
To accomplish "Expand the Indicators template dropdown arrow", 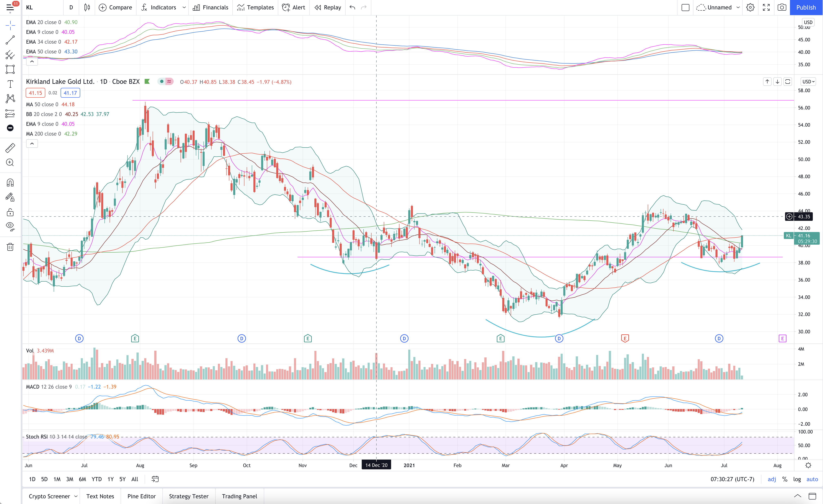I will [x=184, y=7].
